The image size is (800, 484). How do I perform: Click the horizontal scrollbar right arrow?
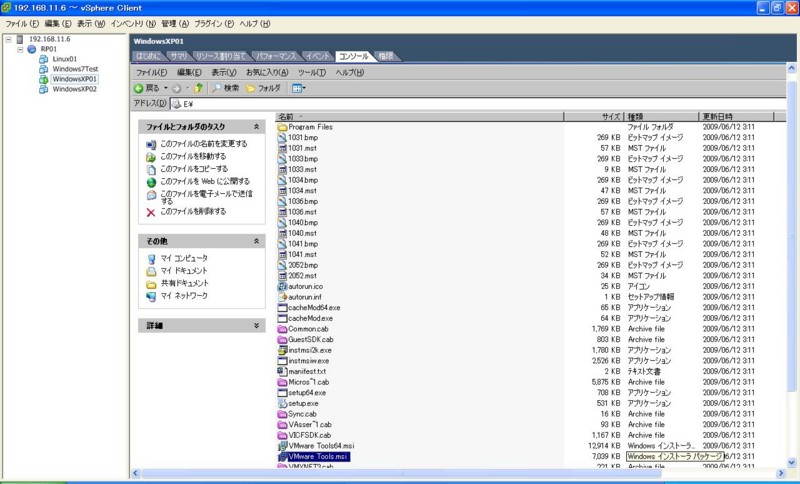[780, 473]
